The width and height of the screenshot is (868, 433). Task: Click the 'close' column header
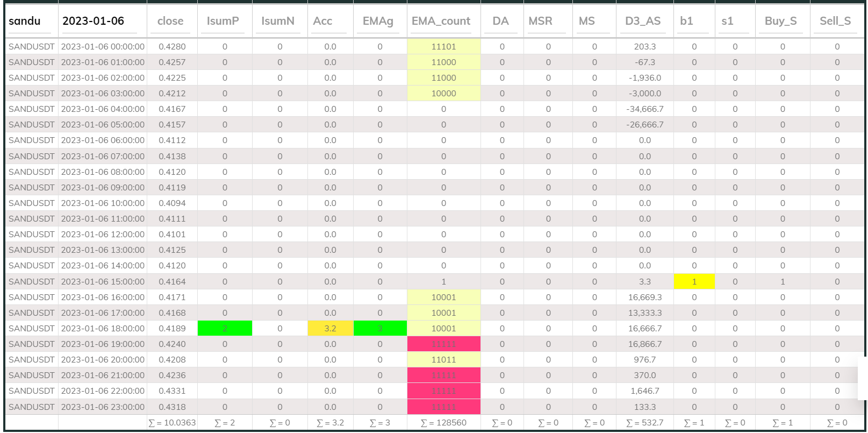[x=171, y=21]
